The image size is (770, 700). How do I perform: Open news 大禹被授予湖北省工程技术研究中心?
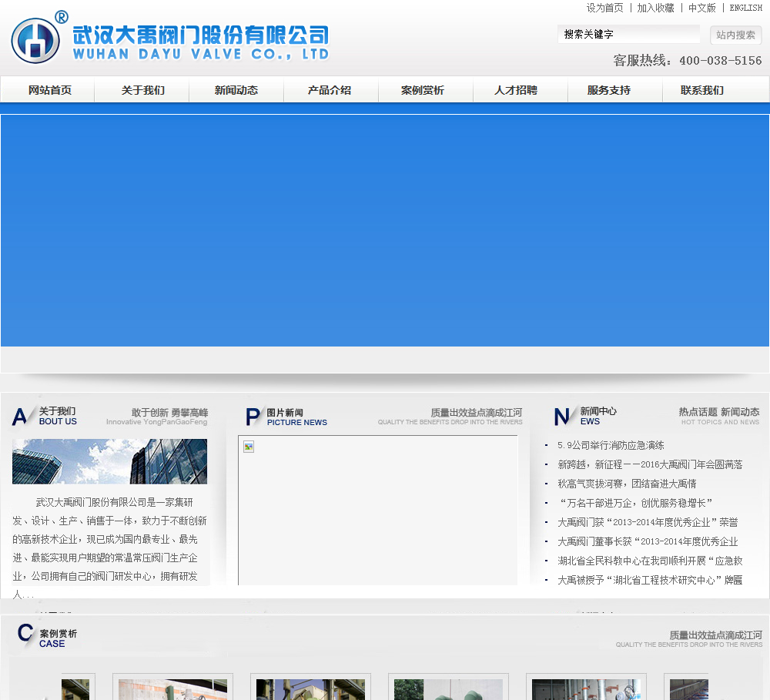click(650, 580)
